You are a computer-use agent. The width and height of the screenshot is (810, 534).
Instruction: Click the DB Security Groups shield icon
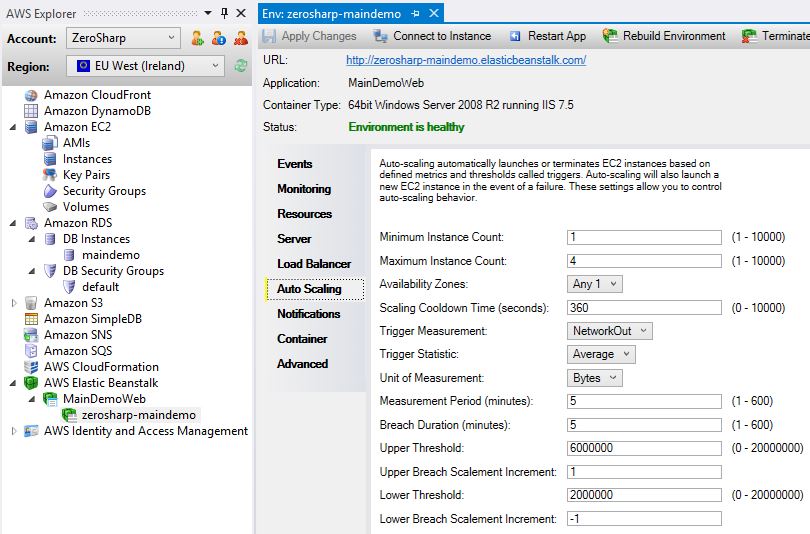coord(50,271)
